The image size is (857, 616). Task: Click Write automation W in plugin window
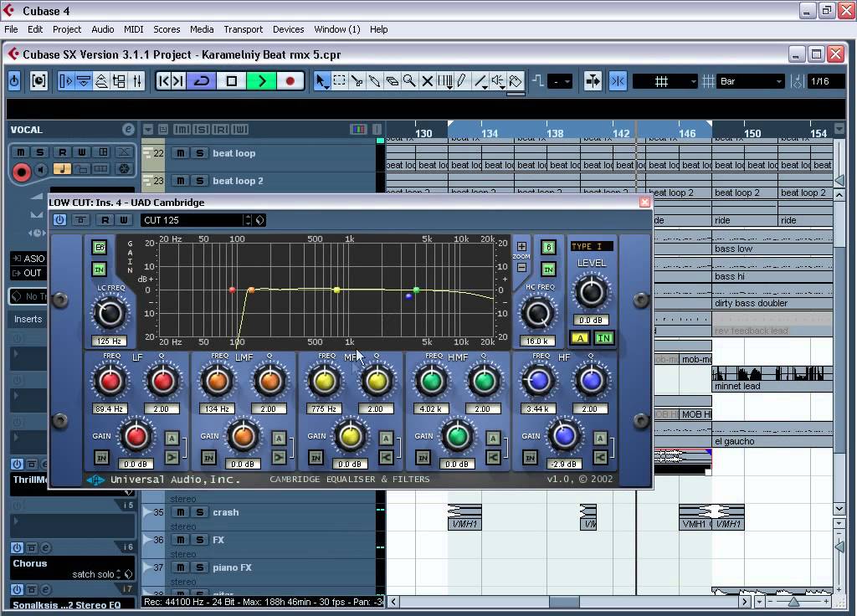[124, 220]
